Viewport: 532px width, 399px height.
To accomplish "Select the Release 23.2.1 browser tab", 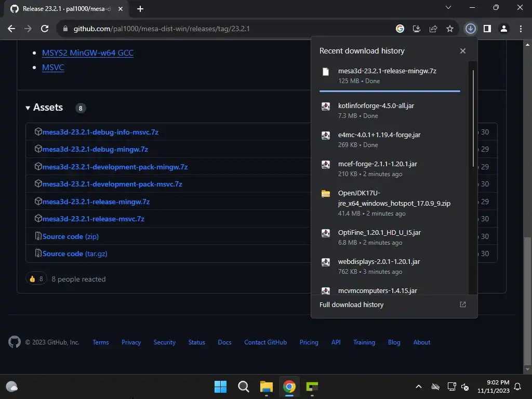I will click(66, 9).
